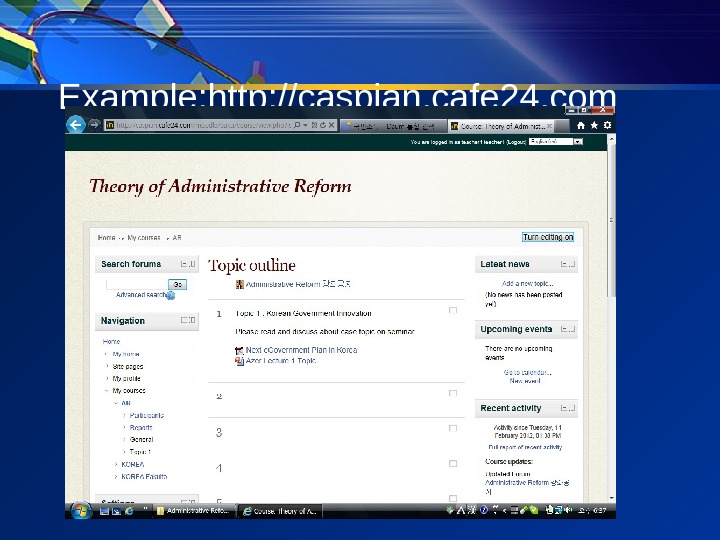Open forum icon for Administrative Reform
The image size is (720, 540).
pos(240,285)
